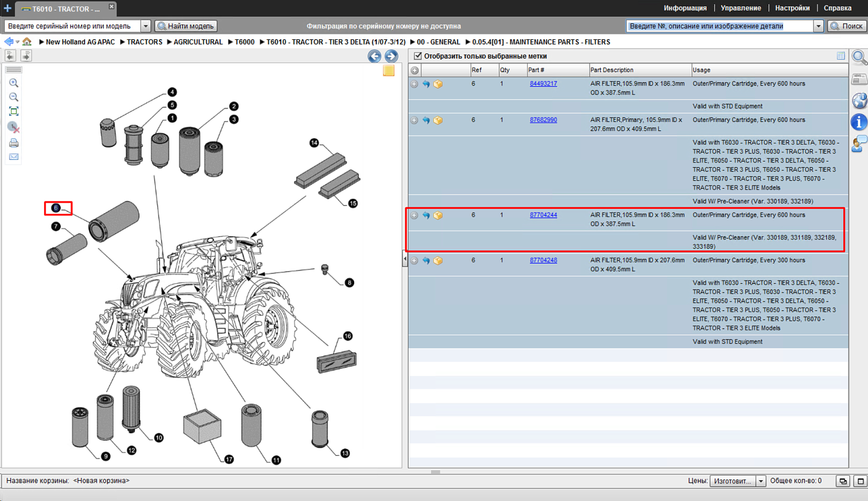Viewport: 868px width, 501px height.
Task: Go to previous illustration with round arrow
Action: click(x=374, y=56)
